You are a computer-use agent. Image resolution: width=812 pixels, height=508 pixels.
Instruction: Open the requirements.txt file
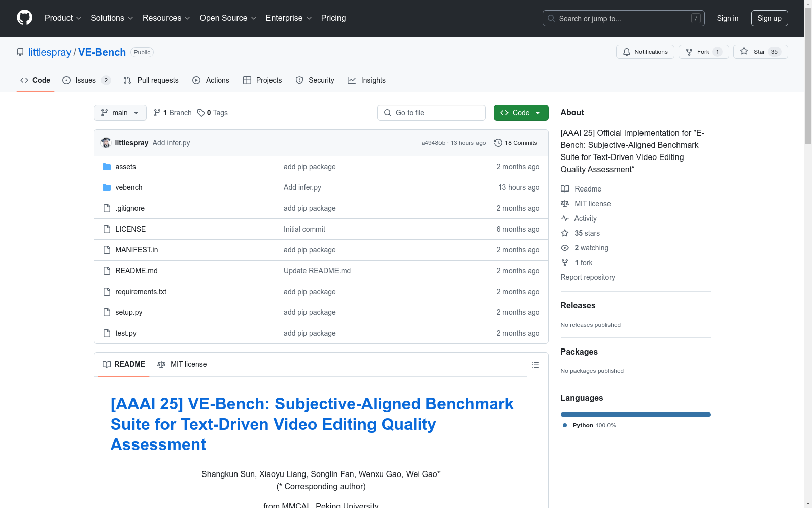(141, 292)
